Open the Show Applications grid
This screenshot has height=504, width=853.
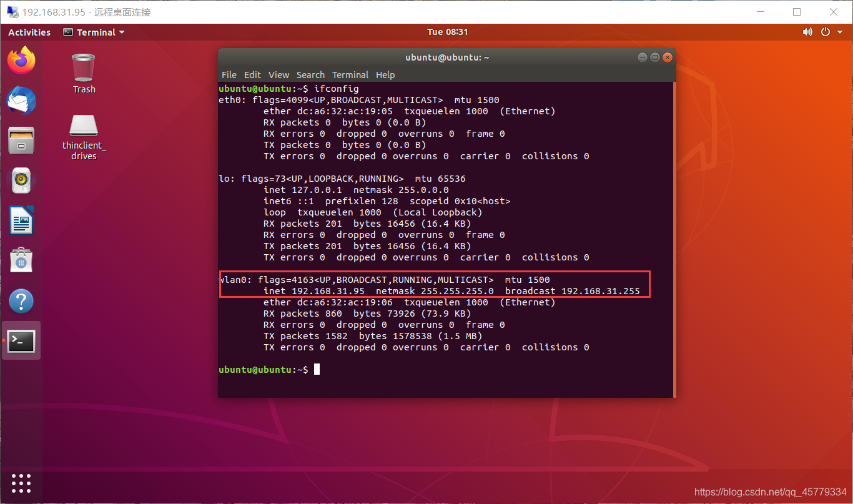coord(21,483)
